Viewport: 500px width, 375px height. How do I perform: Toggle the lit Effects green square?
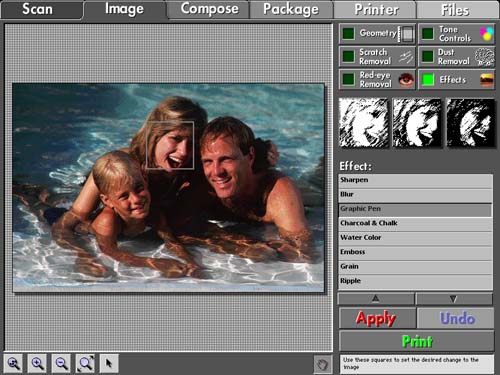point(428,79)
